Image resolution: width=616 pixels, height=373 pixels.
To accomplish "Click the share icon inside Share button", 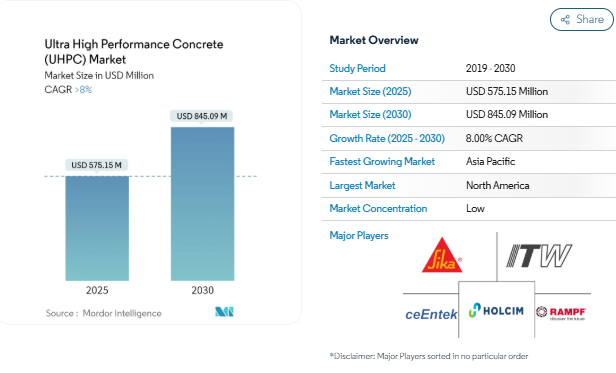I will (x=565, y=20).
